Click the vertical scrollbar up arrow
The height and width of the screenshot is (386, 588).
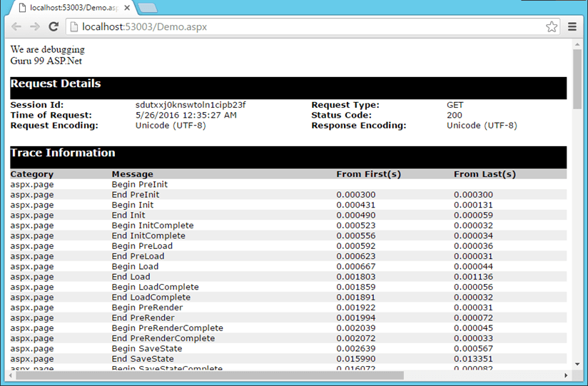pos(577,45)
